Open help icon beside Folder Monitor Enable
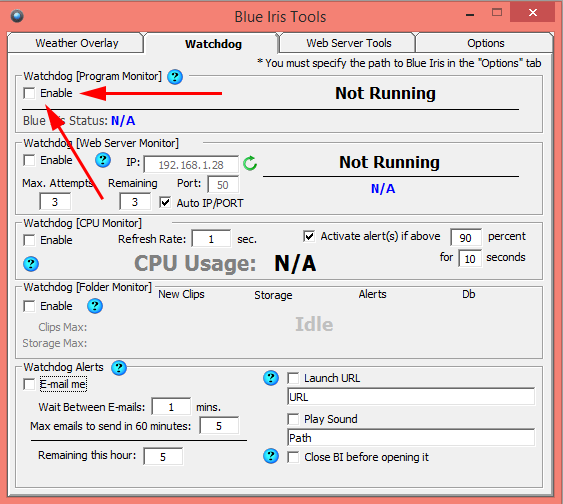This screenshot has height=504, width=563. click(x=95, y=306)
